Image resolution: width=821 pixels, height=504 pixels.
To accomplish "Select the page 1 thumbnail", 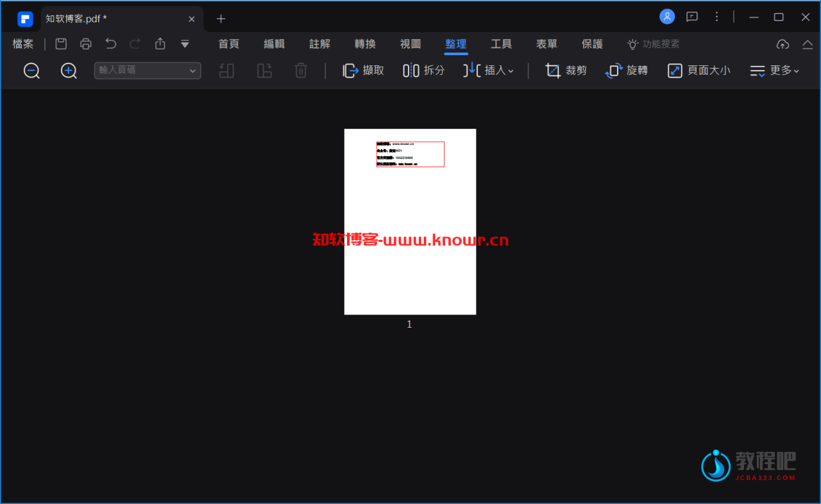I will (x=410, y=222).
